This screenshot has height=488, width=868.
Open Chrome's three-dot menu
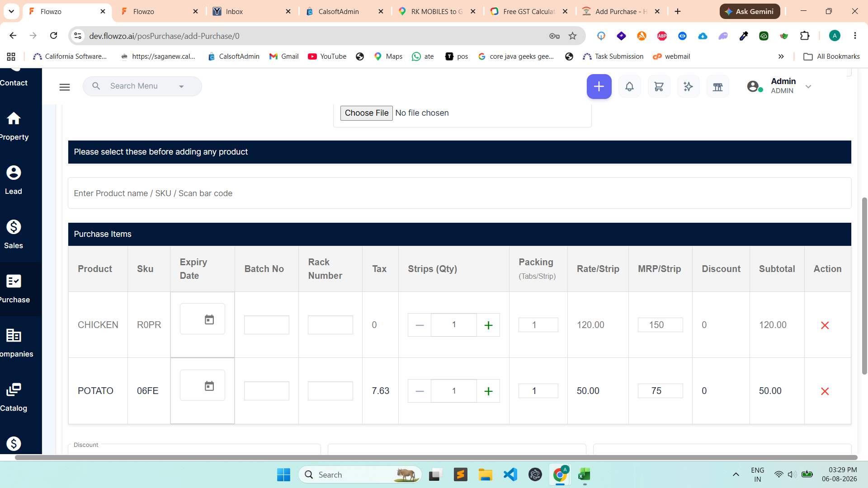855,36
